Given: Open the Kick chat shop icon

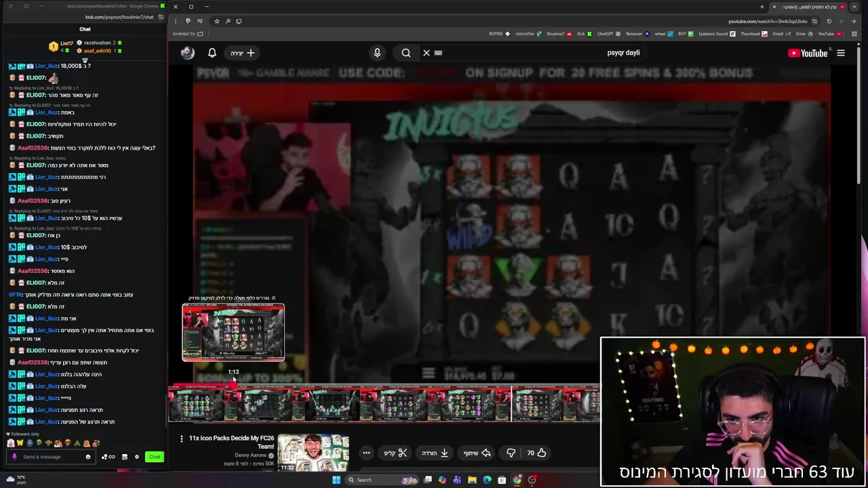Looking at the screenshot, I should (124, 457).
